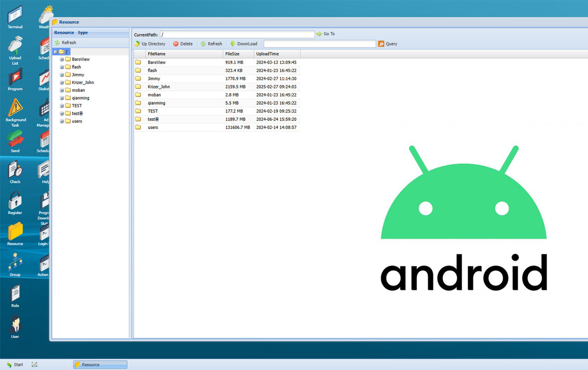The width and height of the screenshot is (588, 370).
Task: Expand the qianming tree node
Action: click(62, 98)
